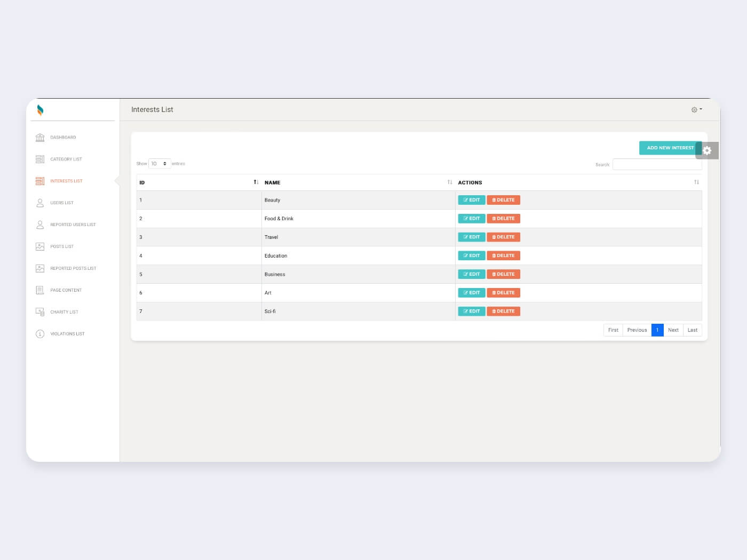747x560 pixels.
Task: Expand the top-right settings dropdown
Action: click(x=696, y=110)
